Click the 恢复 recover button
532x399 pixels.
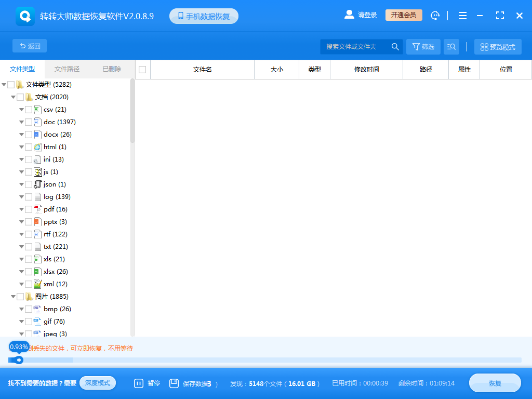[x=494, y=383]
